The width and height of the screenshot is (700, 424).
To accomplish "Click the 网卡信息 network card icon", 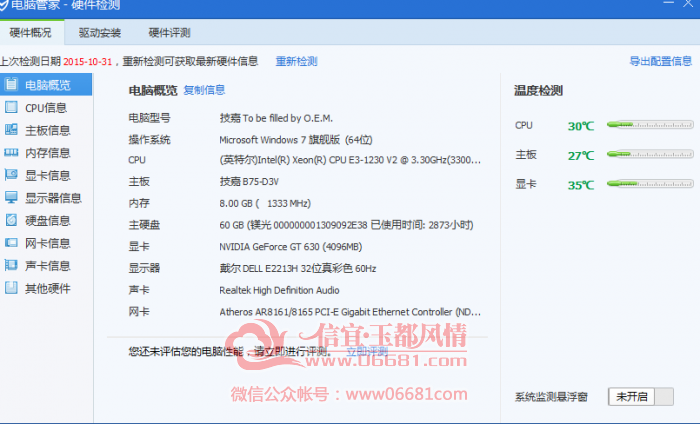I will tap(11, 243).
